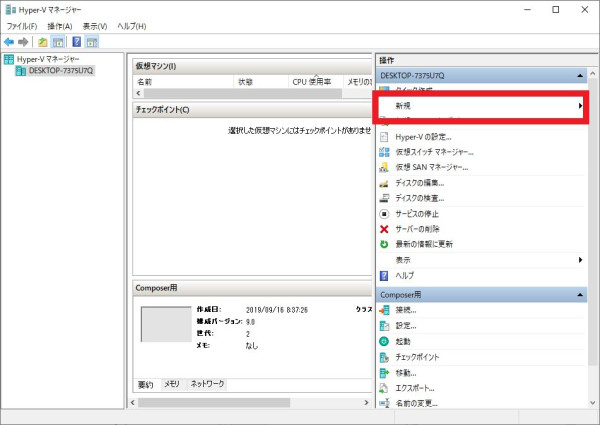The width and height of the screenshot is (600, 425).
Task: Click Hyper-V の設定... link
Action: click(x=423, y=136)
